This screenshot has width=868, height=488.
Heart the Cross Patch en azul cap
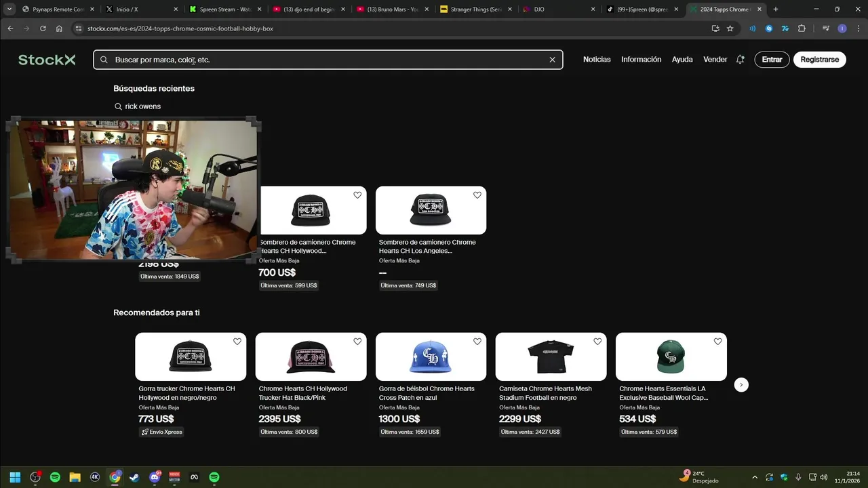tap(477, 342)
